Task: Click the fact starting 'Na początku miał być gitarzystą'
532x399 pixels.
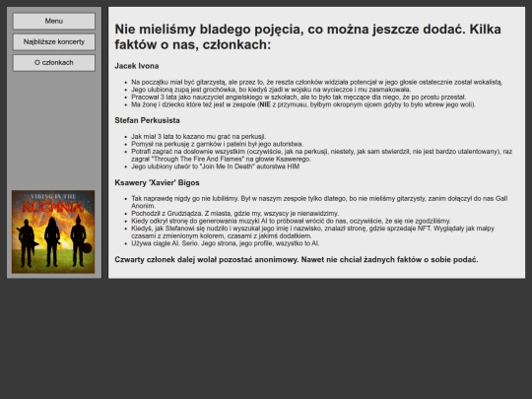Action: point(317,82)
